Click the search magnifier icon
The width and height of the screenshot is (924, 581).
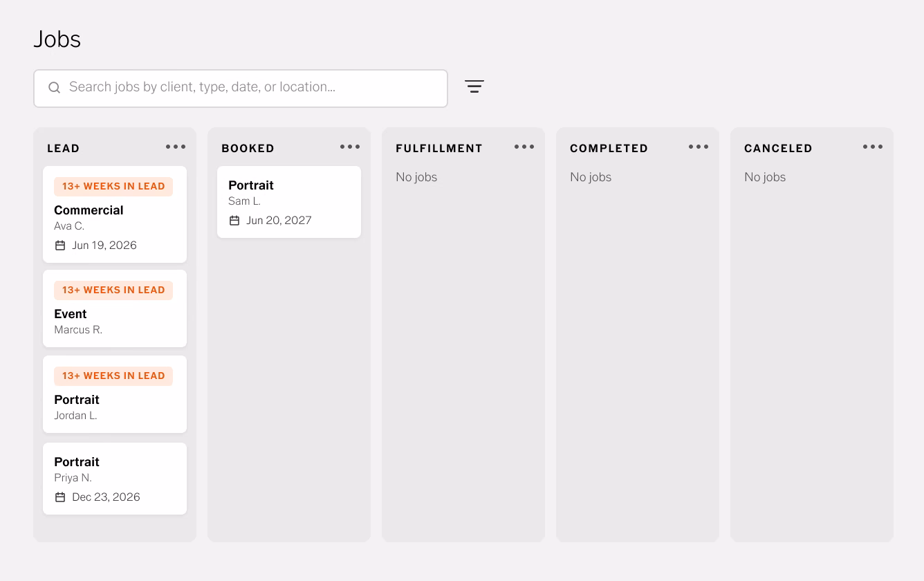[54, 88]
